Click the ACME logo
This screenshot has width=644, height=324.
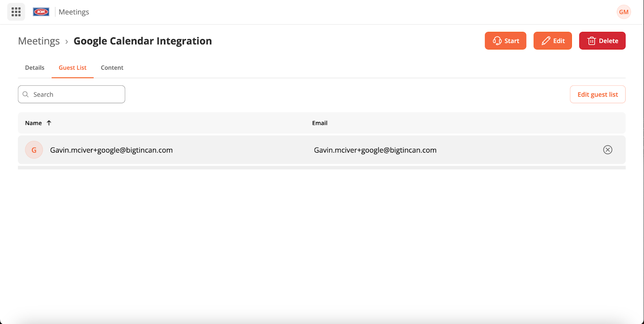coord(41,12)
